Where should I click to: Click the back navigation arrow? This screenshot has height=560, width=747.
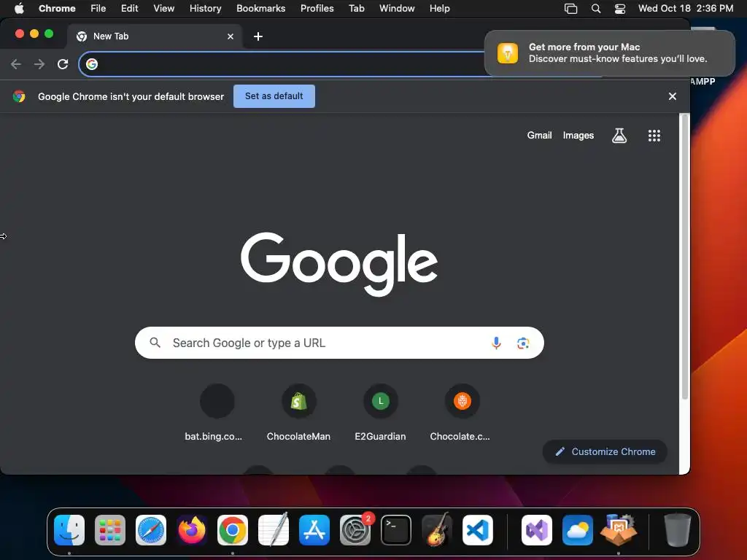point(16,64)
